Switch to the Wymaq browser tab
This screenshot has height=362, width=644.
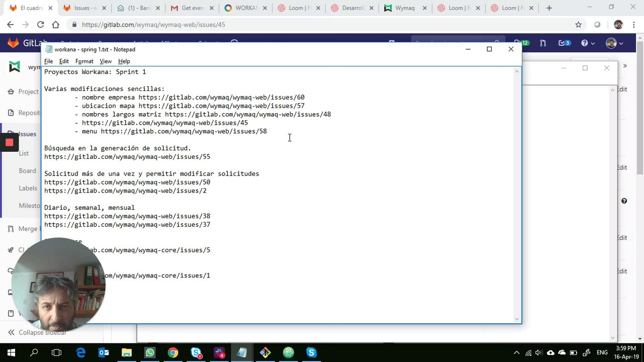click(404, 8)
